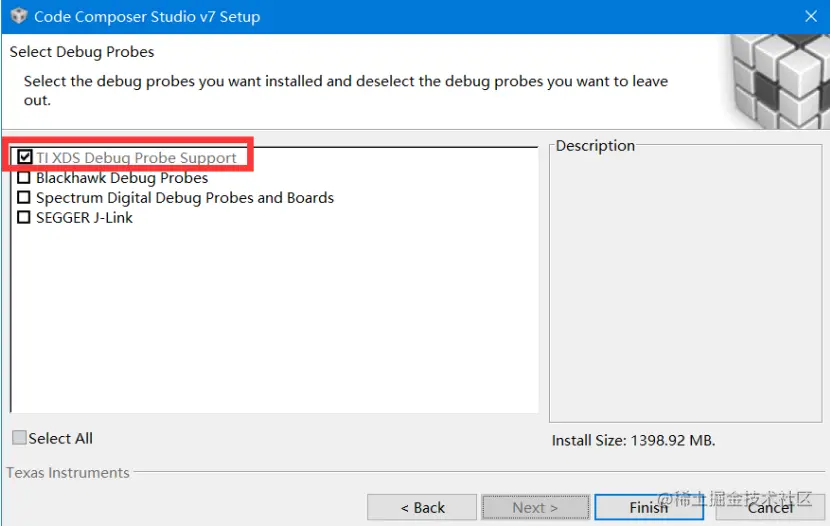This screenshot has width=830, height=526.
Task: Enable the Blackhawk Debug Probes checkbox
Action: (x=24, y=177)
